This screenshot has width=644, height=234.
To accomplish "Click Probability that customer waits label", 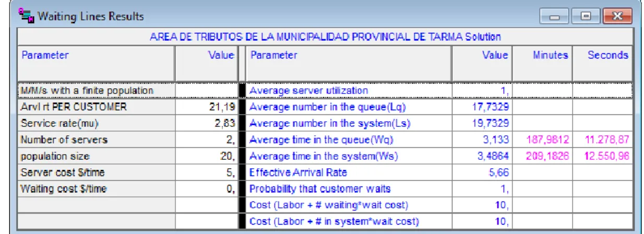I will click(320, 189).
